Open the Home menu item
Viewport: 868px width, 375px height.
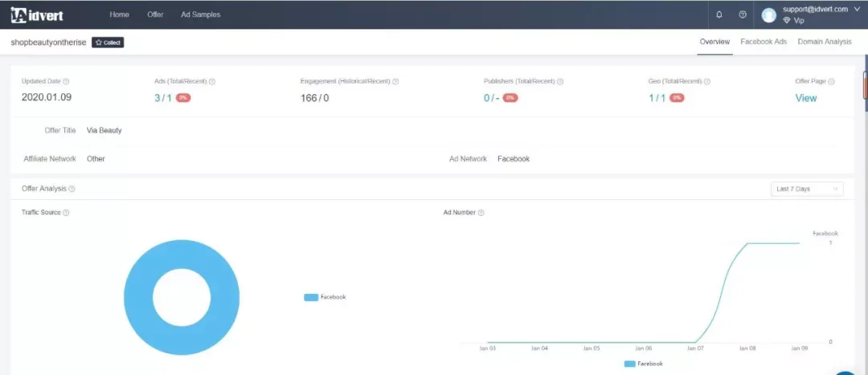(x=119, y=15)
